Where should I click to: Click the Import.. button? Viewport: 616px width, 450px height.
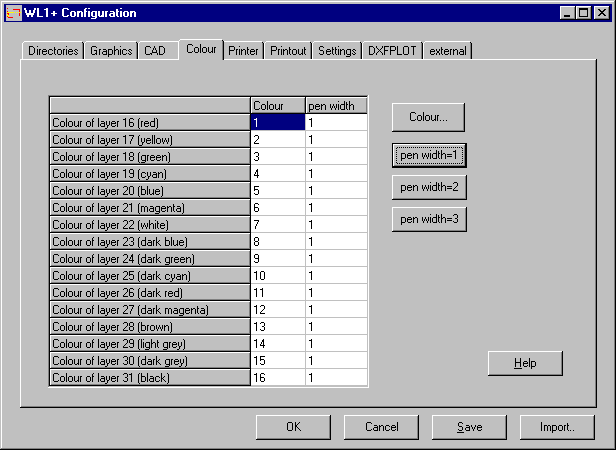click(557, 427)
